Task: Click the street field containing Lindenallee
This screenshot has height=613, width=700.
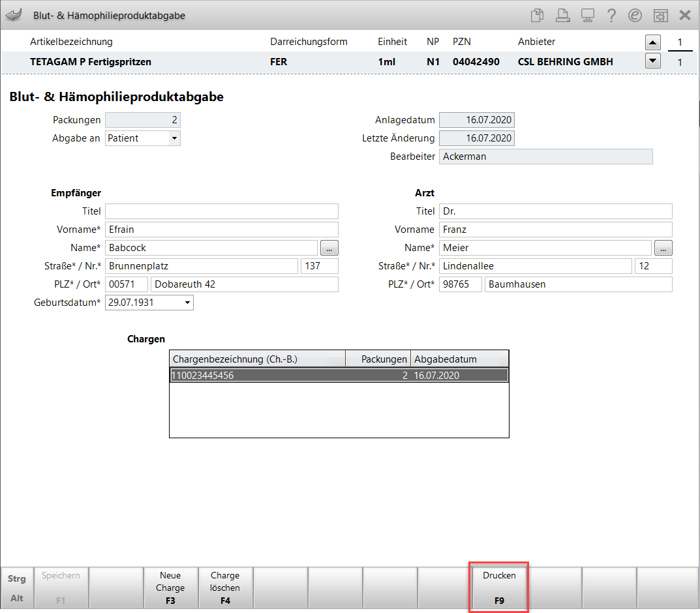Action: (x=535, y=266)
